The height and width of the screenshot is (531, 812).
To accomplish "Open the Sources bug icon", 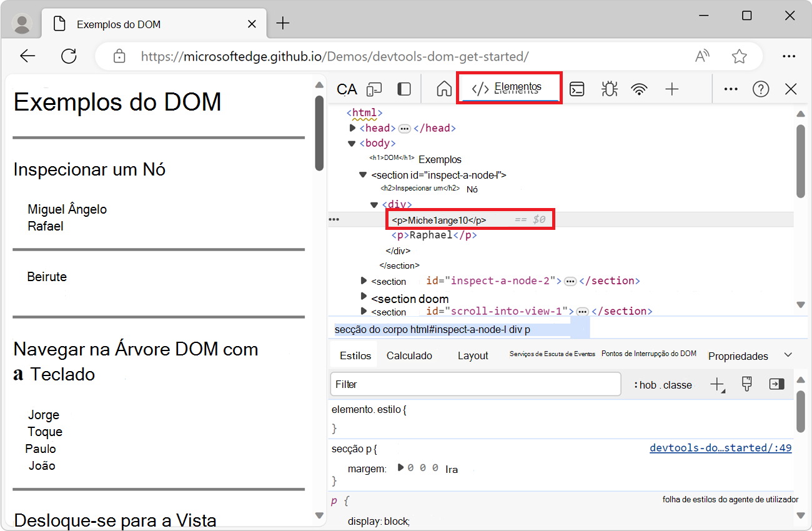I will coord(609,89).
